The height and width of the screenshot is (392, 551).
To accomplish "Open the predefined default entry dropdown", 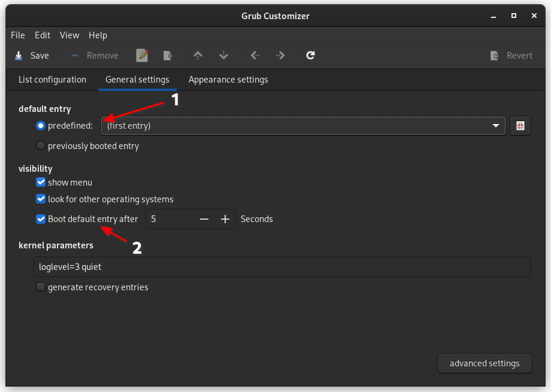I will [x=495, y=126].
